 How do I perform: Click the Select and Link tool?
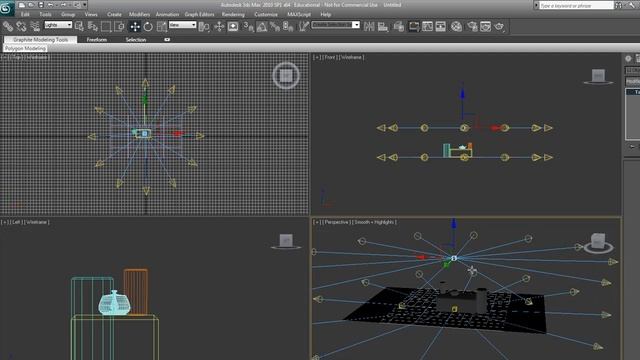coord(8,27)
